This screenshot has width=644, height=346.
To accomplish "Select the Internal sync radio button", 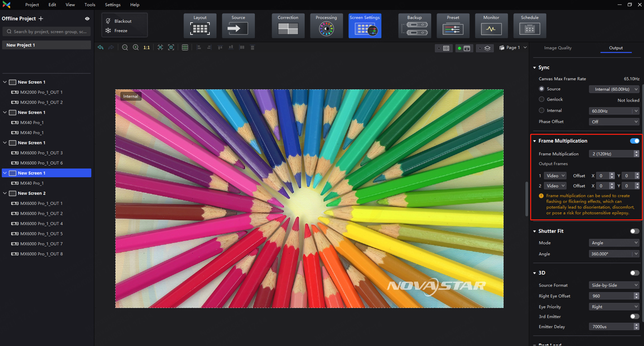I will click(542, 111).
